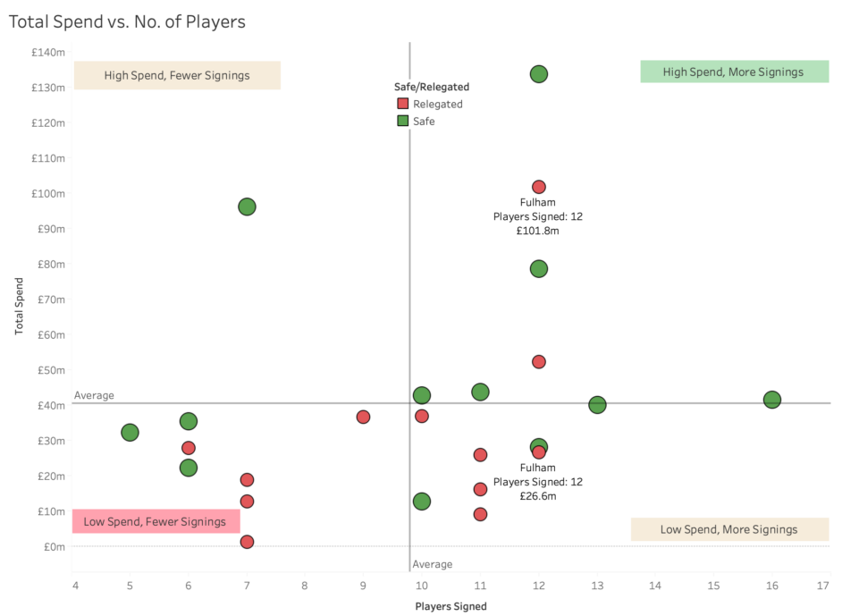The height and width of the screenshot is (616, 842).
Task: Click the 'Low Spend, Fewer Signings' label
Action: (x=156, y=521)
